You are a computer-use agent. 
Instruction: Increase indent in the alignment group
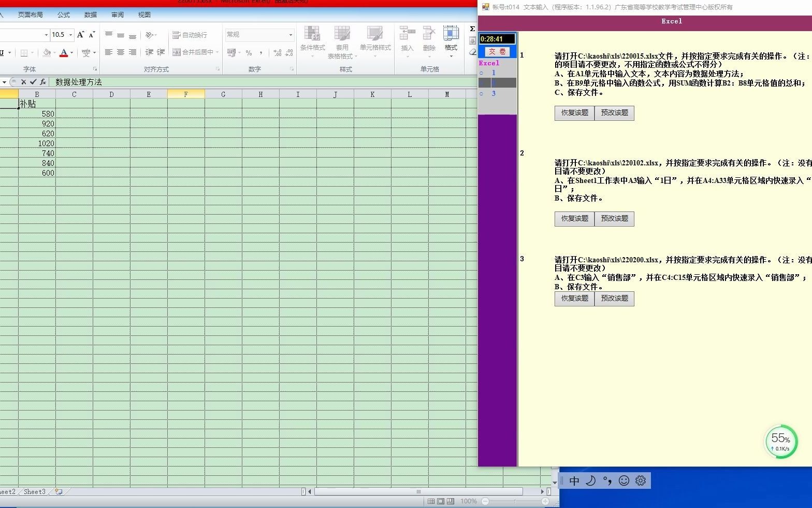point(161,52)
